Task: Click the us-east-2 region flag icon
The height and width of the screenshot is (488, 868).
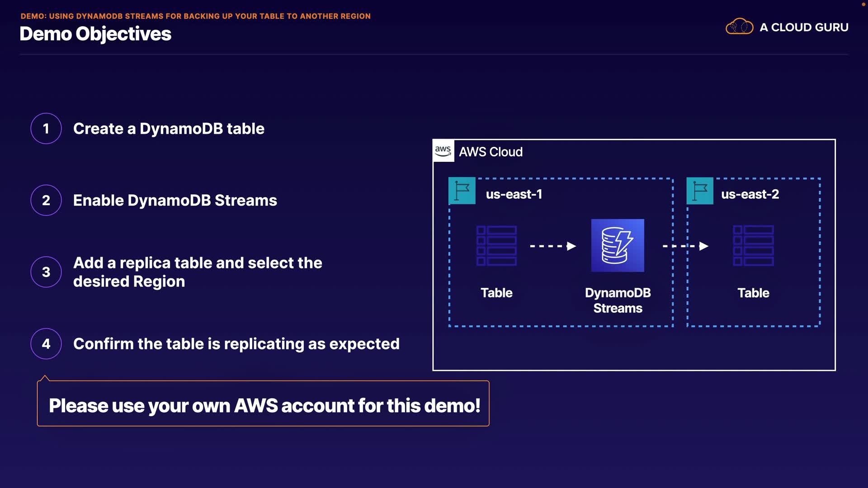Action: tap(700, 191)
